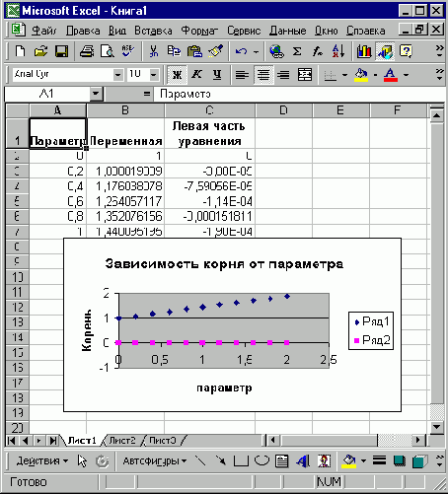Select Format Painter brush icon

[x=216, y=51]
